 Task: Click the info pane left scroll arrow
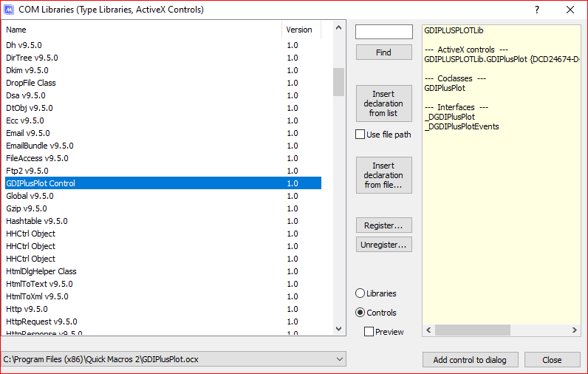428,330
